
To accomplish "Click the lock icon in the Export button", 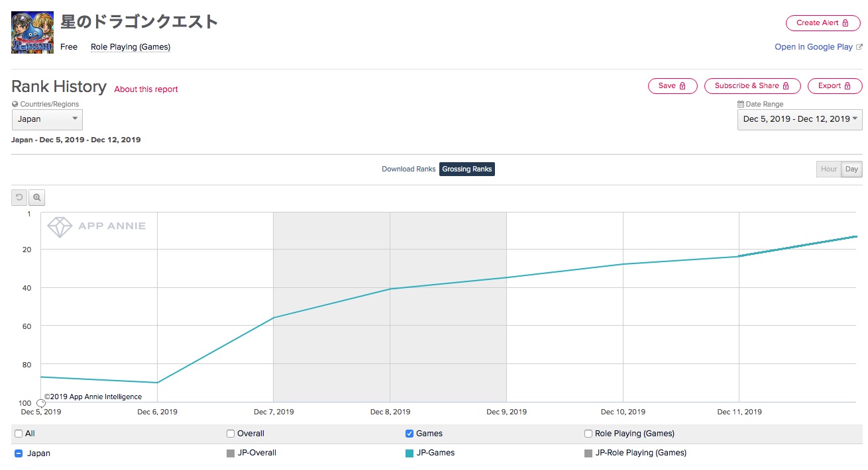I will coord(848,86).
